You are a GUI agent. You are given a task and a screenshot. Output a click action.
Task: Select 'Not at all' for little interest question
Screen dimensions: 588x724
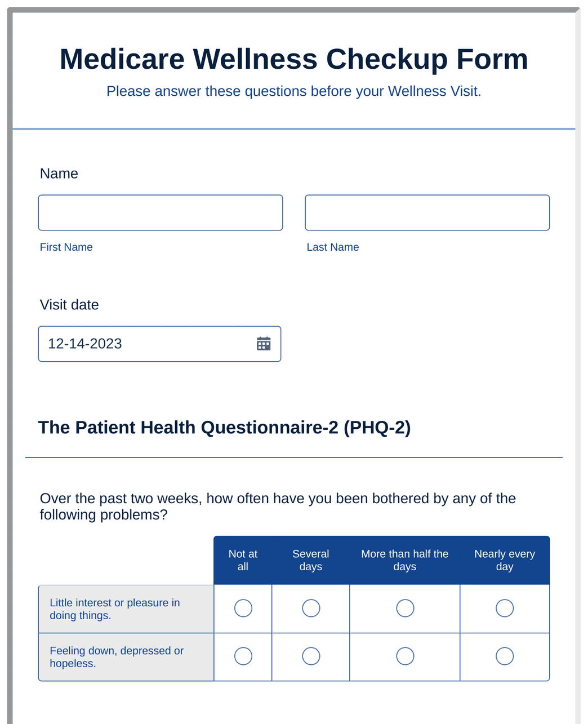(x=242, y=608)
